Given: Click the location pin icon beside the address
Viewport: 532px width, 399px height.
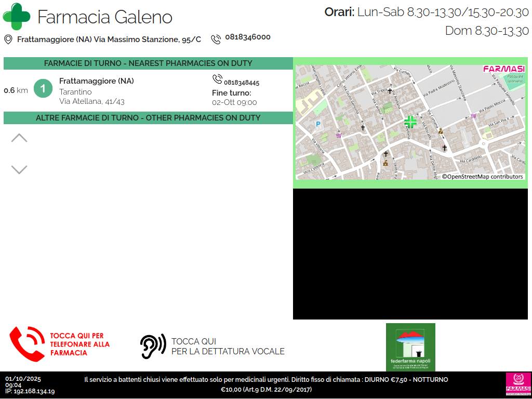Looking at the screenshot, I should pos(8,39).
